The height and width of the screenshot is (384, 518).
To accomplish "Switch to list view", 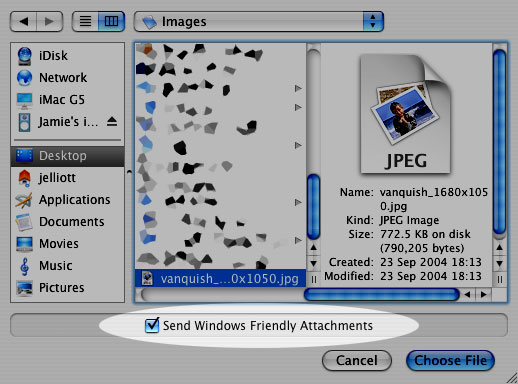I will [85, 22].
